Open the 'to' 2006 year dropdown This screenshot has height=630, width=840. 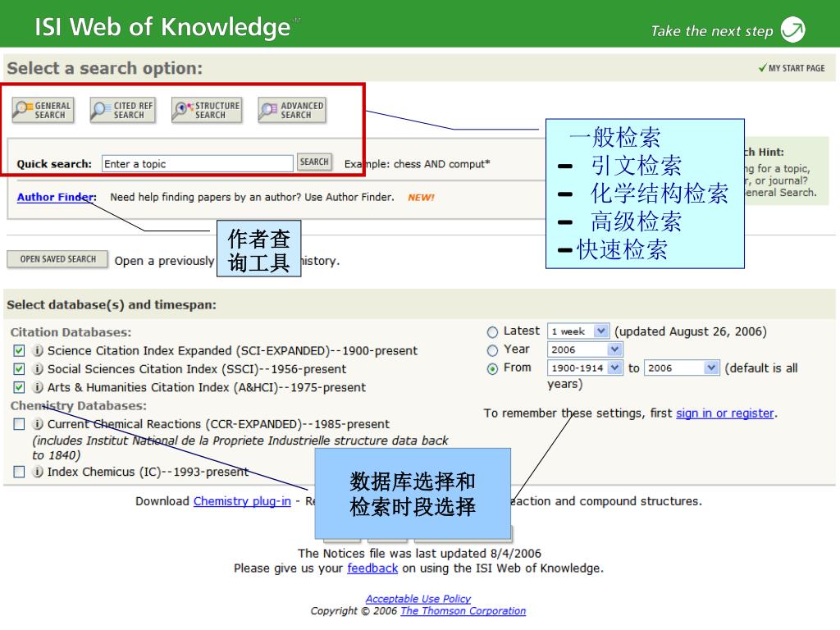pos(681,368)
